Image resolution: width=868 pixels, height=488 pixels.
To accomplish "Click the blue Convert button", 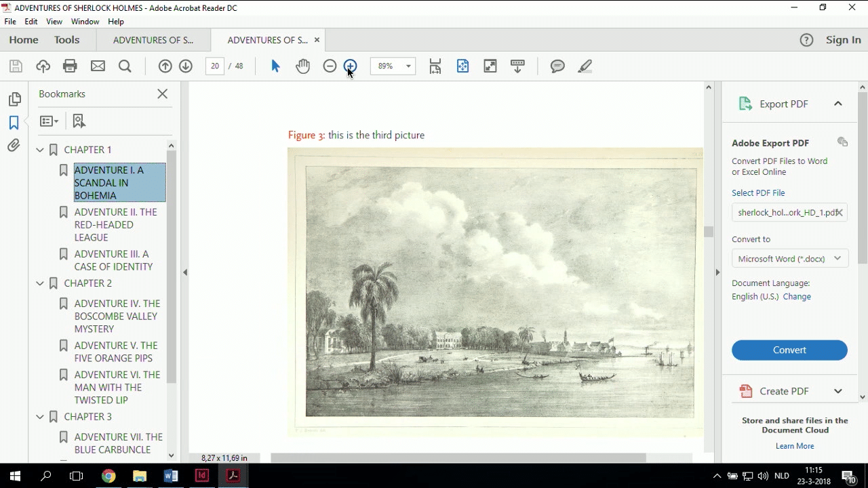I will [x=789, y=350].
